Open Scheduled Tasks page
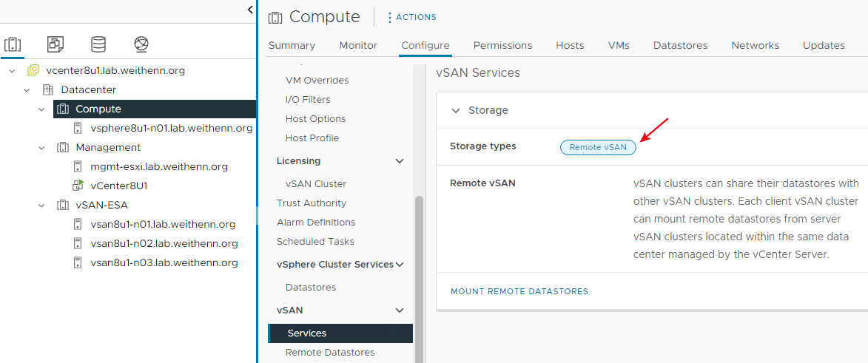 (315, 242)
